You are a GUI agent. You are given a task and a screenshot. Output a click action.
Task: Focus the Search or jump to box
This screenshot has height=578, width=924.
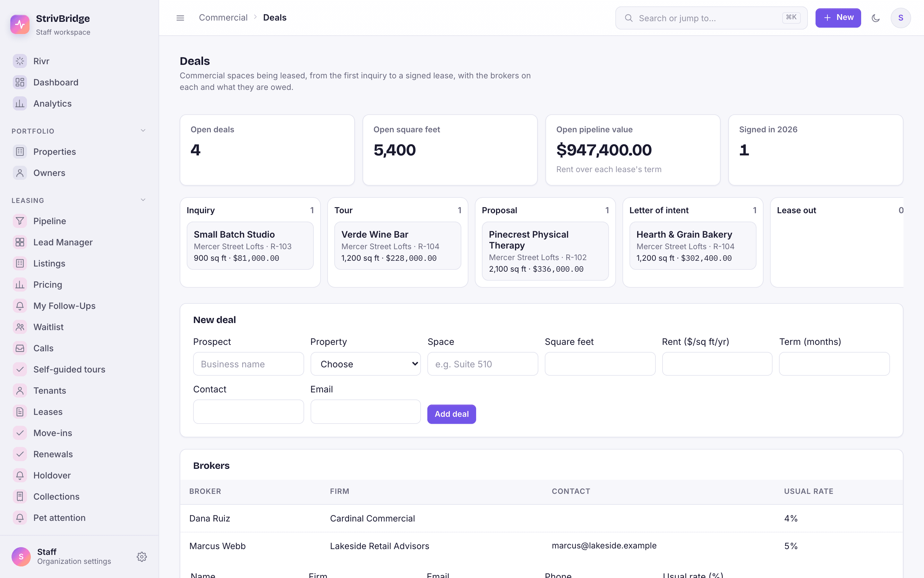[x=711, y=18]
